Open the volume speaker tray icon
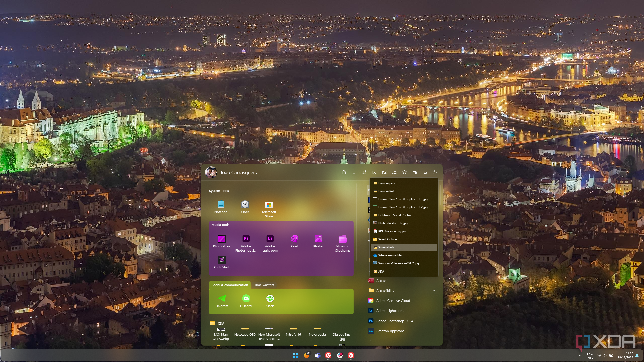Image resolution: width=644 pixels, height=362 pixels. point(605,355)
